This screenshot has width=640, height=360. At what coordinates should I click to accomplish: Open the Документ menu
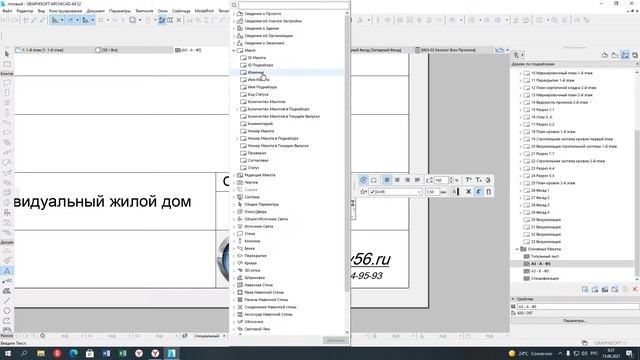click(96, 11)
